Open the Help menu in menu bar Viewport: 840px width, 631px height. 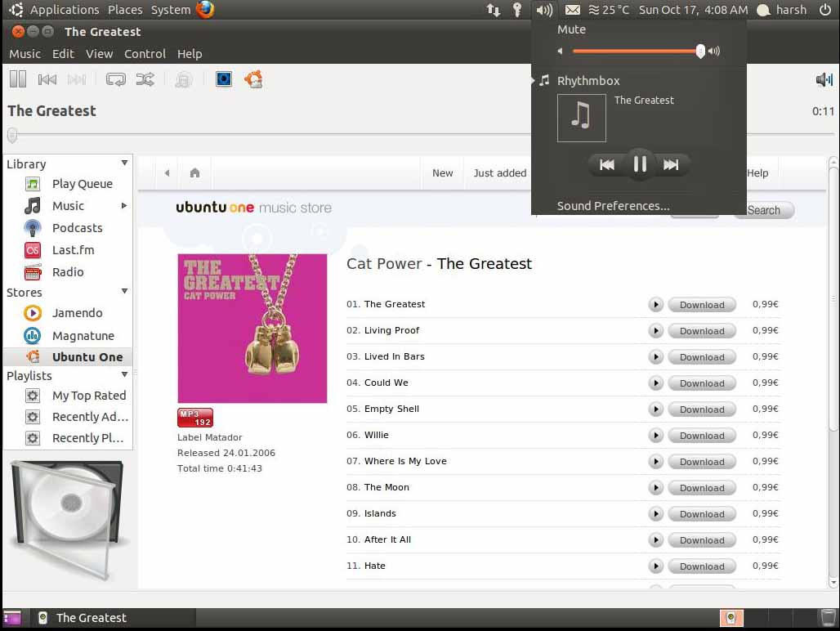[190, 54]
